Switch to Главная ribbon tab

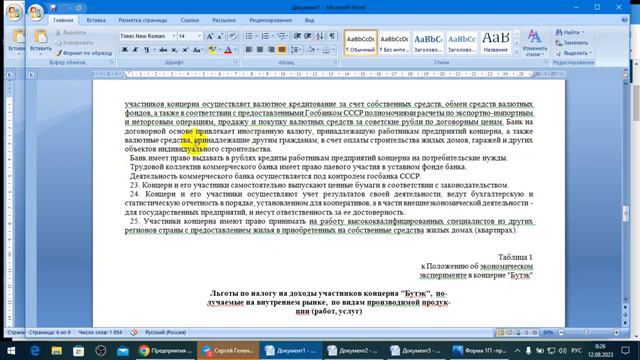point(63,20)
